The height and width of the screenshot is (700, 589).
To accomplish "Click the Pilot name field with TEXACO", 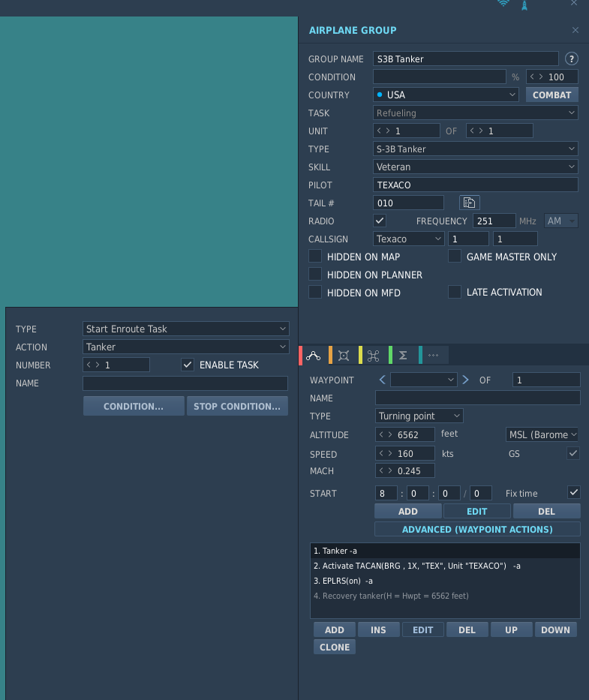I will (475, 185).
